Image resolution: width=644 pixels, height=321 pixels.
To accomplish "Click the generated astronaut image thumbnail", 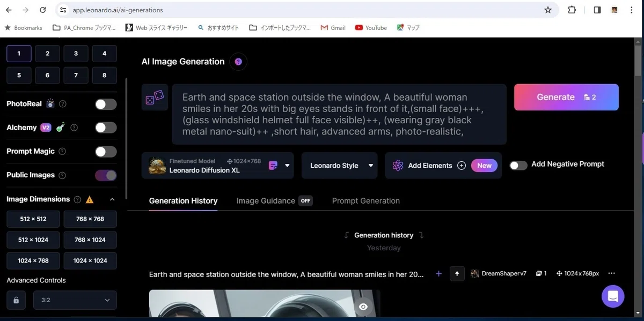I will point(265,304).
